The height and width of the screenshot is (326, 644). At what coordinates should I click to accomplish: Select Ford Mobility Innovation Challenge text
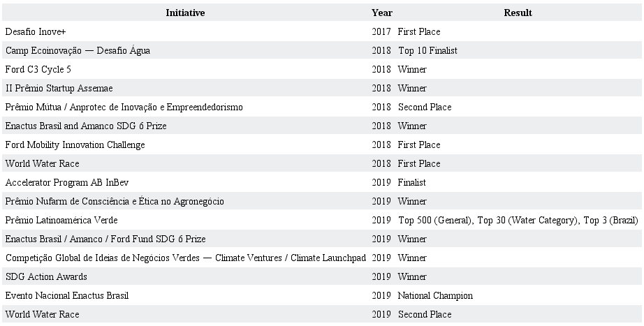click(75, 145)
